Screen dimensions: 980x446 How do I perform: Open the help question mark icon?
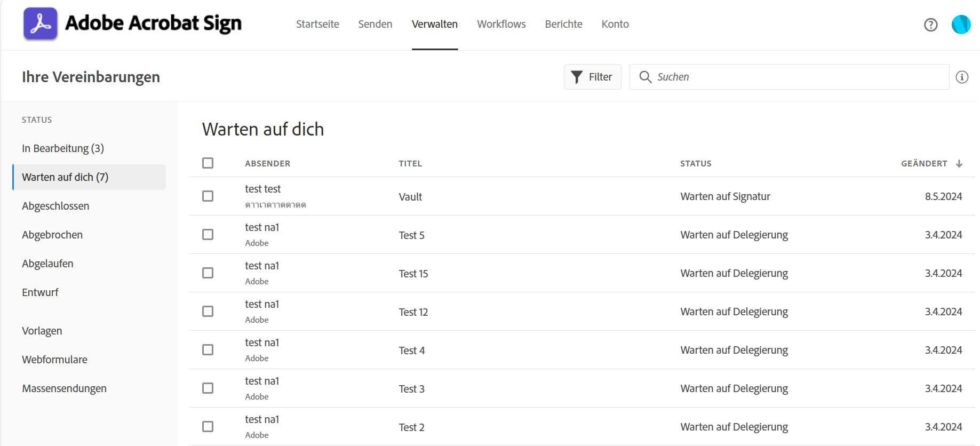(x=930, y=25)
